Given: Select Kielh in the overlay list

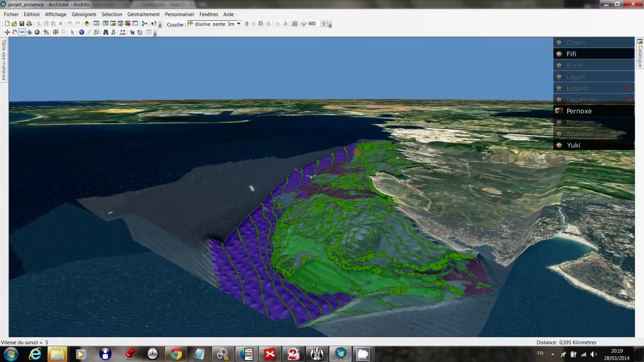Looking at the screenshot, I should coord(594,65).
